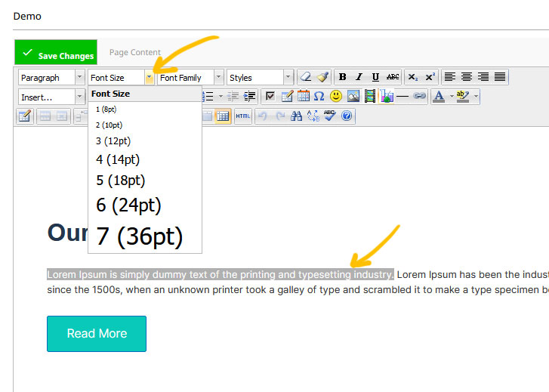Insert an image using picture icon
549x392 pixels.
[353, 97]
